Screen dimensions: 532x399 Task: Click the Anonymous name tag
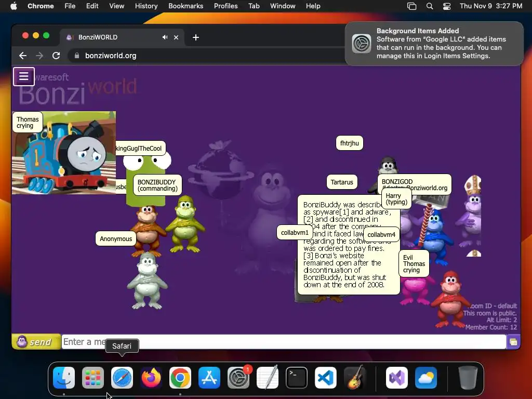click(116, 239)
